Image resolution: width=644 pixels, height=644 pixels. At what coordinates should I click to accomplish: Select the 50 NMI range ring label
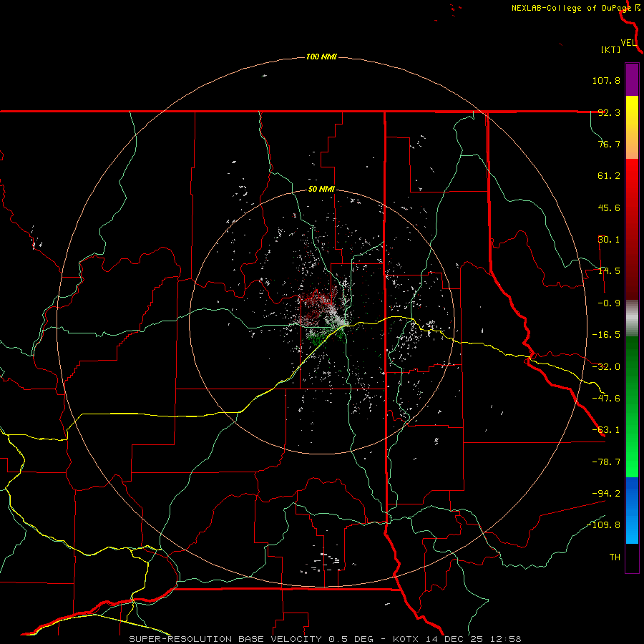coord(321,190)
